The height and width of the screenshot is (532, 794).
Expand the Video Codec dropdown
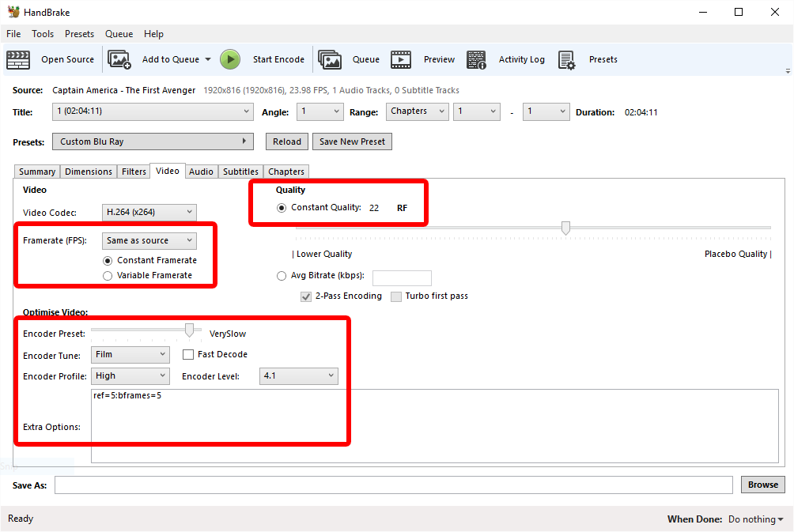click(149, 212)
